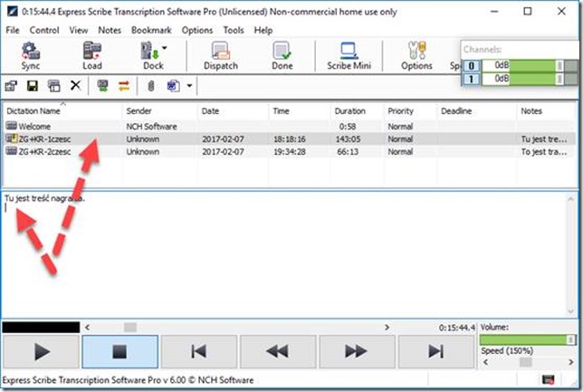
Task: Click the Load dictation icon
Action: (x=92, y=56)
